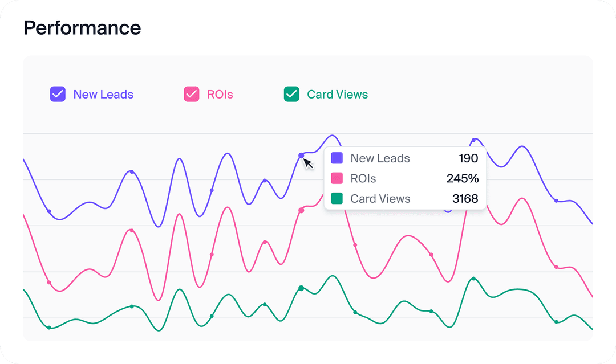Screen dimensions: 616x364
Task: Select the green Card Views legend label
Action: tap(337, 95)
